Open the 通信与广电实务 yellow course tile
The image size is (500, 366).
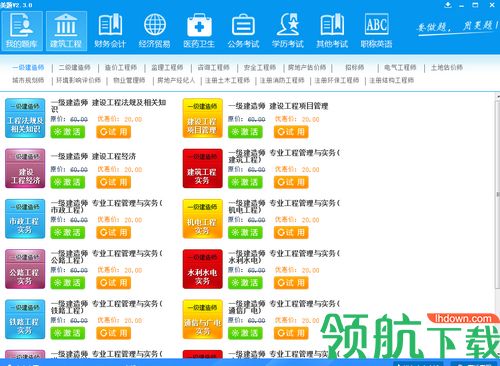click(203, 319)
